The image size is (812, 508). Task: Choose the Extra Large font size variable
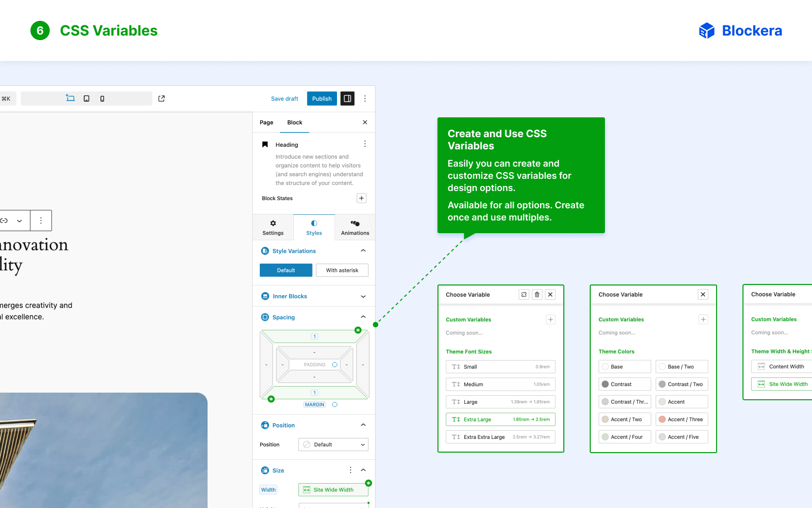pyautogui.click(x=500, y=420)
